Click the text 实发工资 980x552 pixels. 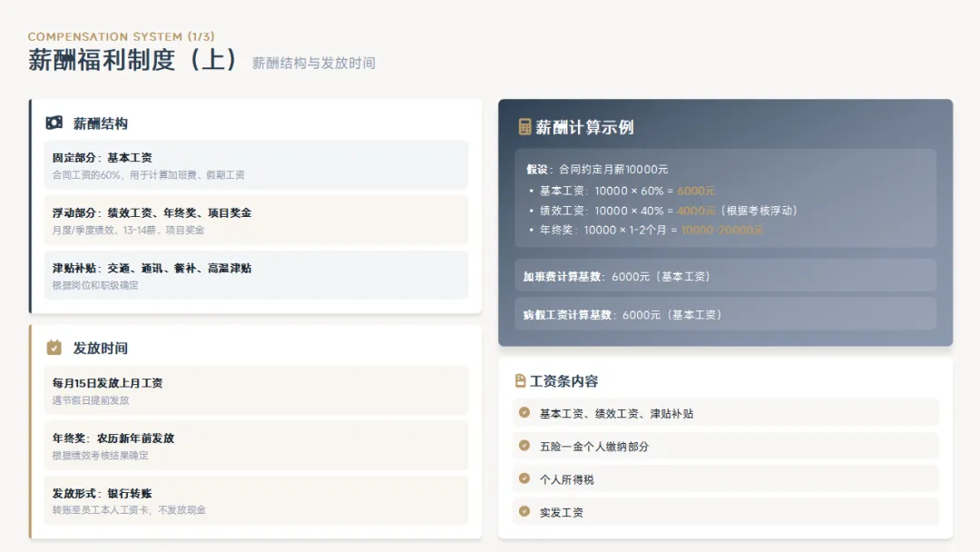[x=562, y=513]
